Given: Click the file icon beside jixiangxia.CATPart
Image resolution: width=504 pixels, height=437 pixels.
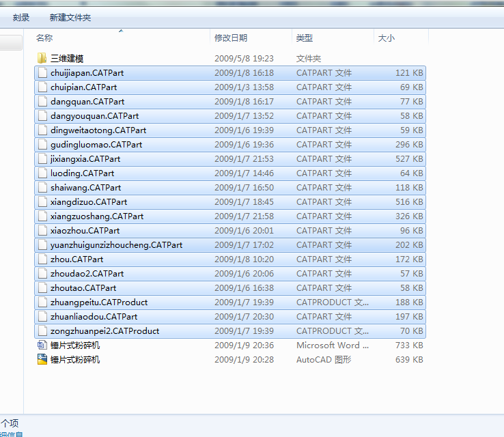Looking at the screenshot, I should [x=42, y=158].
